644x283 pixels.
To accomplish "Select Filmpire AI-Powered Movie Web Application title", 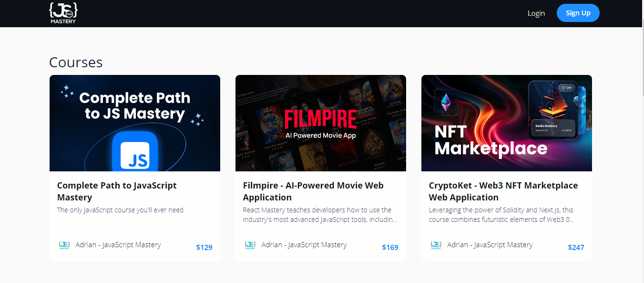I will pos(313,191).
